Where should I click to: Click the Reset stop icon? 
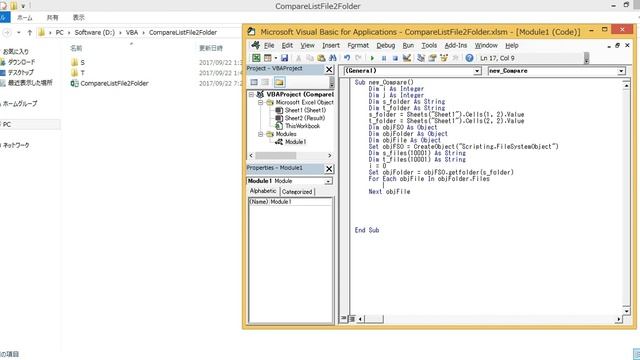pos(395,58)
